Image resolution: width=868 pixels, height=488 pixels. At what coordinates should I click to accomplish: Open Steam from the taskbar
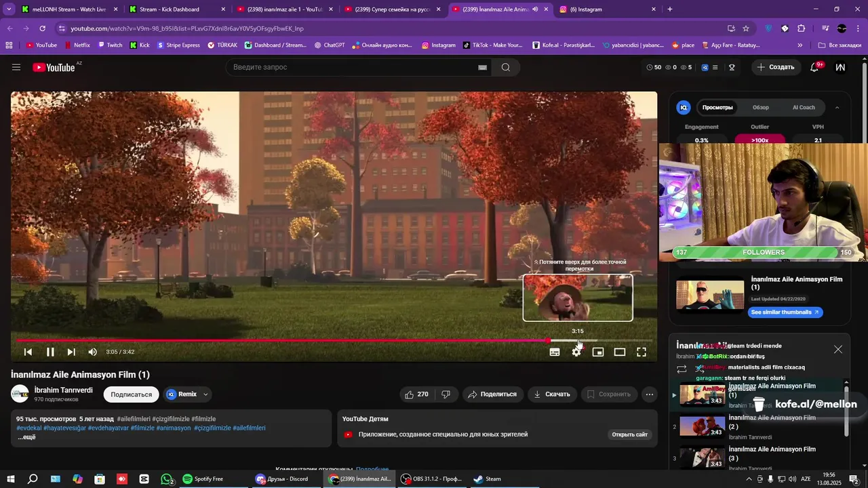point(487,479)
